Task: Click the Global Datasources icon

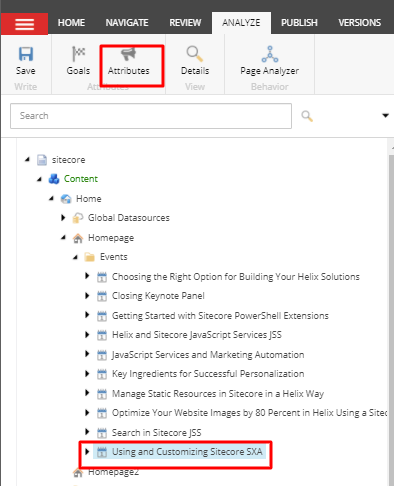Action: coord(78,218)
